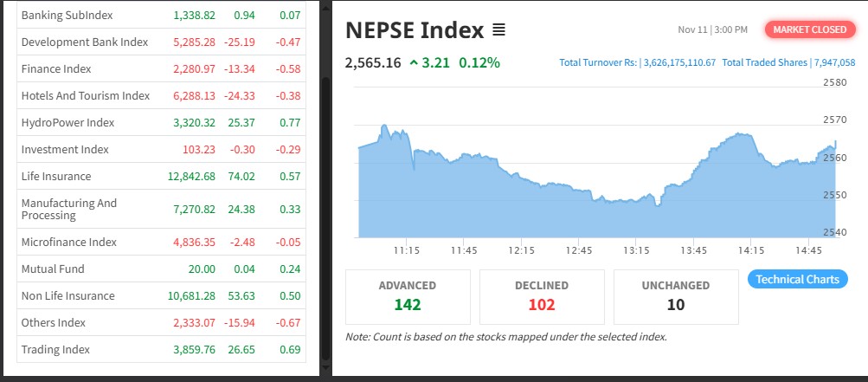This screenshot has width=868, height=382.
Task: Open the Life Insurance index row
Action: click(x=55, y=176)
